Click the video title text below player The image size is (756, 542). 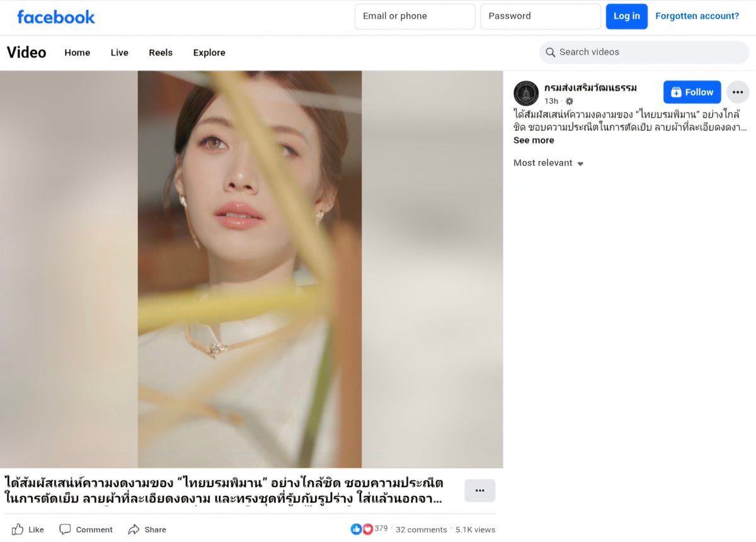224,491
